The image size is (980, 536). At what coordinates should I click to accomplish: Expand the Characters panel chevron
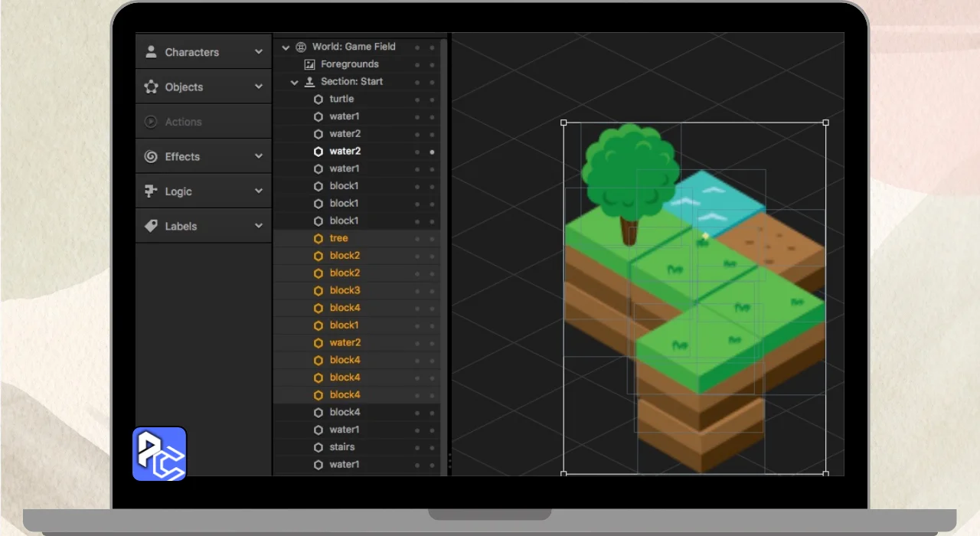259,52
